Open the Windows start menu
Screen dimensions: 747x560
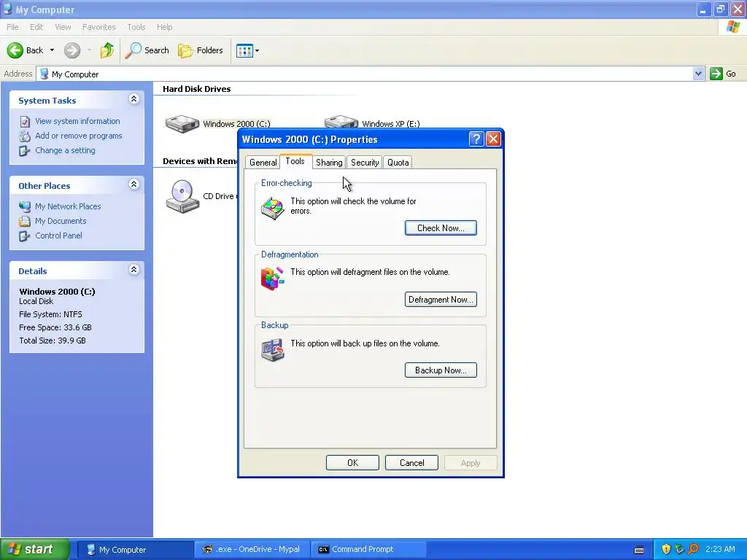[35, 549]
